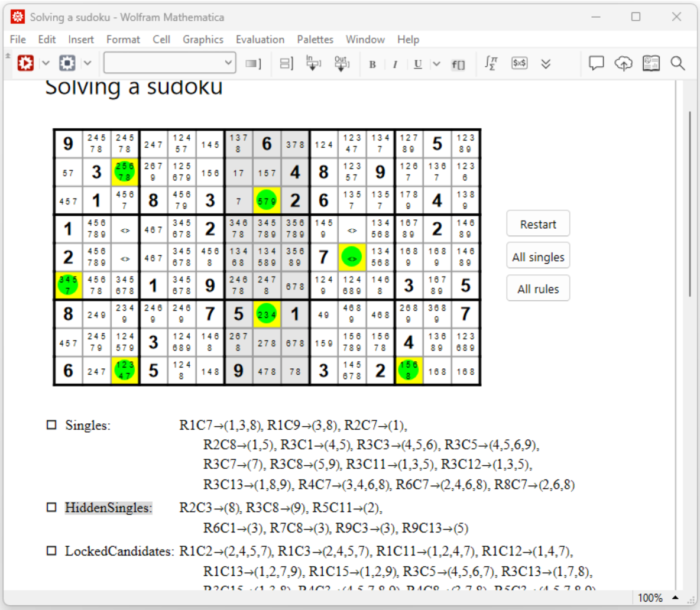700x610 pixels.
Task: Open the documentation center icon
Action: pos(651,63)
